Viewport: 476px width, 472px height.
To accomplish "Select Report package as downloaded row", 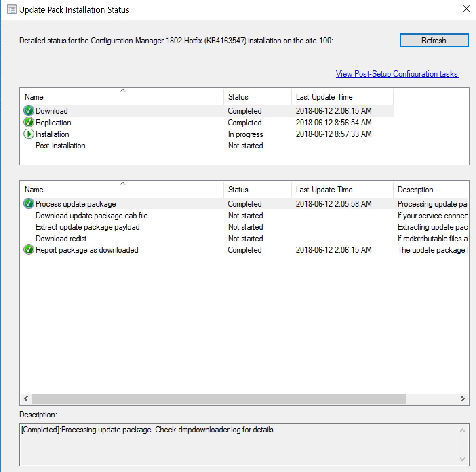I will tap(244, 250).
